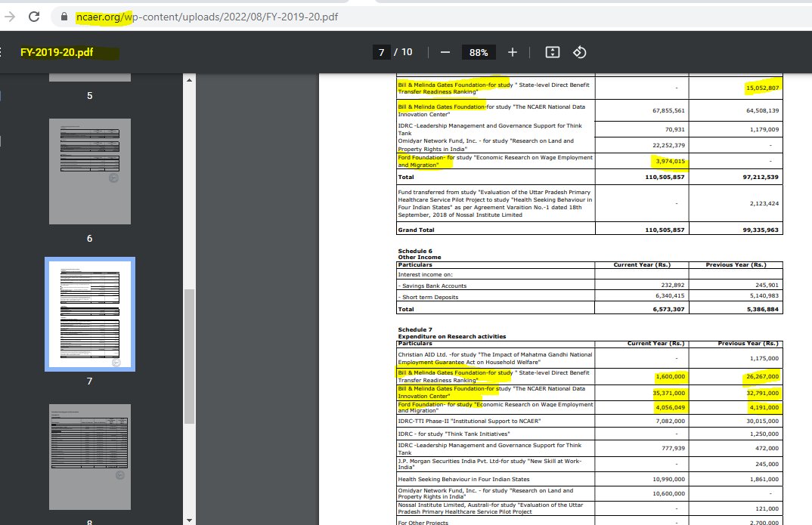Click the Grand Total label
Screen dimensions: 812x525
click(416, 230)
